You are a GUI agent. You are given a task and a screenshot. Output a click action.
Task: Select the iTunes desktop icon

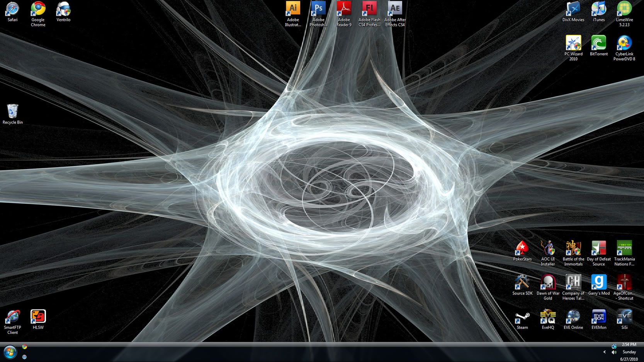599,11
